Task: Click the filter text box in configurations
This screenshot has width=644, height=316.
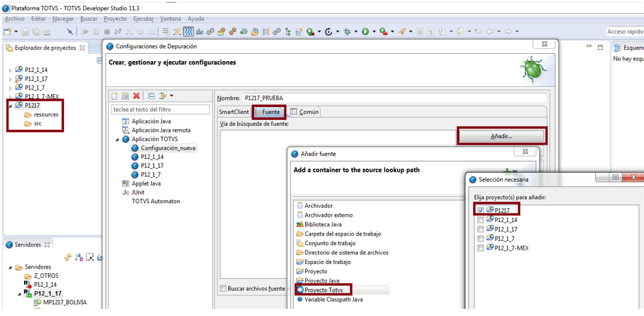Action: 161,110
